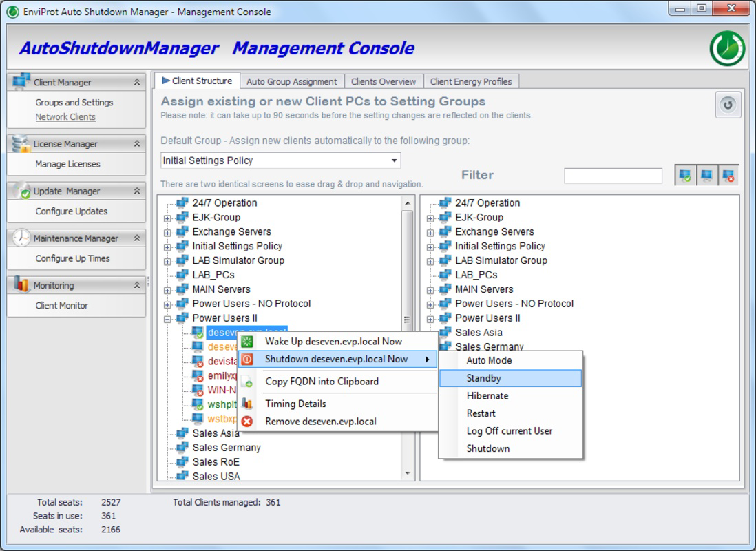Open the Shutdown submenu arrow
Viewport: 756px width, 551px height.
pos(427,359)
